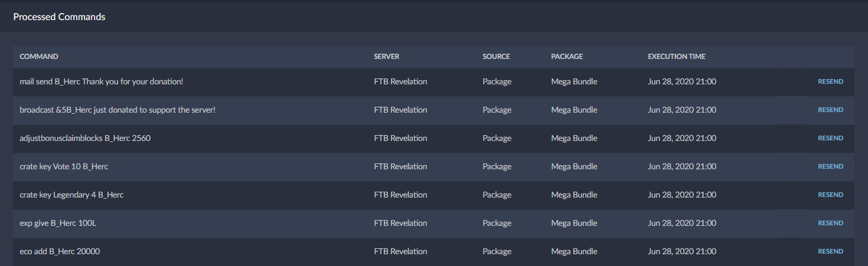Click the EXECUTION TIME column header

tap(676, 57)
